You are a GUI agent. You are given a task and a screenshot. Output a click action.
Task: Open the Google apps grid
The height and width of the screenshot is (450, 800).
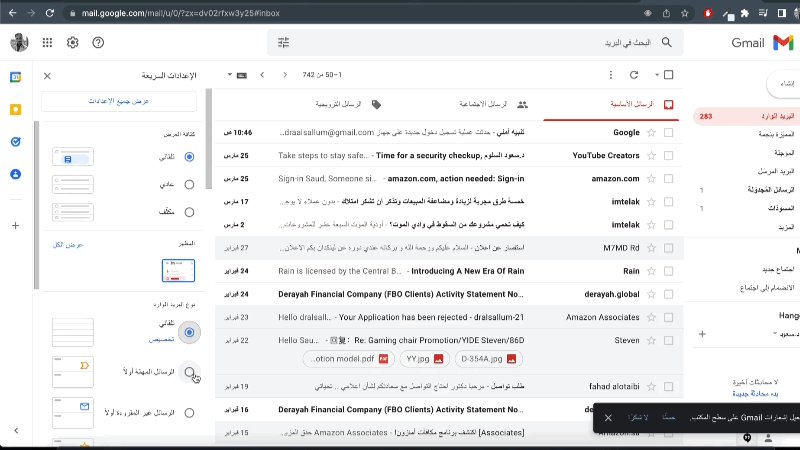pyautogui.click(x=47, y=43)
